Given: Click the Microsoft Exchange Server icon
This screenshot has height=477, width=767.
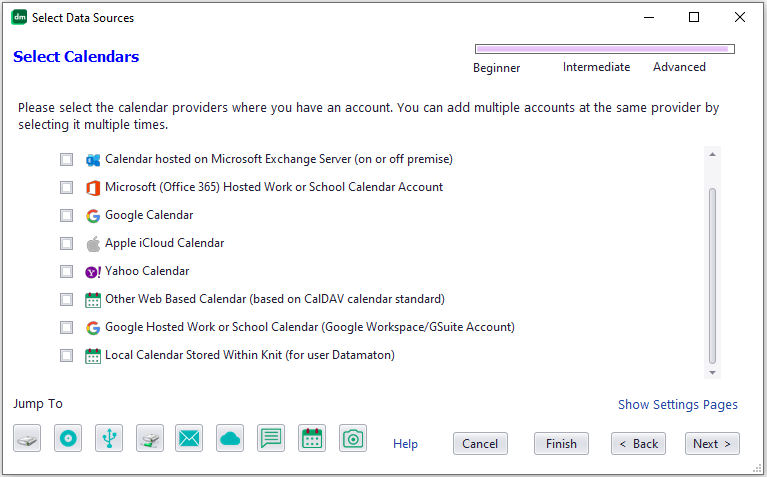Looking at the screenshot, I should (x=93, y=159).
